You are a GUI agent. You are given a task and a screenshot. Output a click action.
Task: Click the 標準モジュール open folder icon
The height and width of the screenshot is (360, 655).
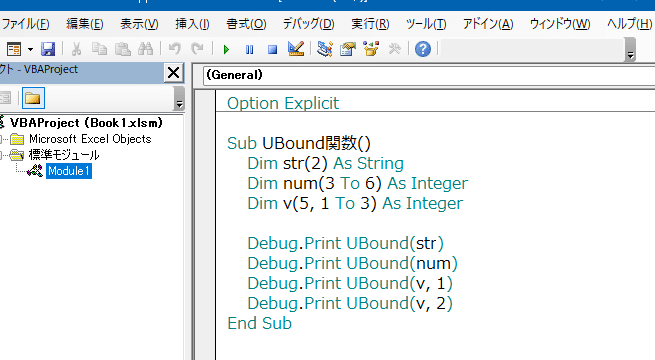[17, 155]
